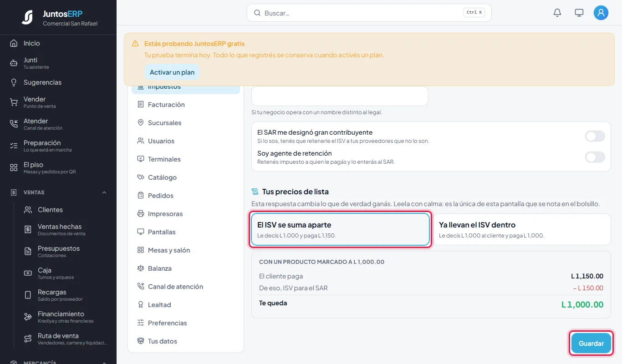Select 'El ISV se suma aparte' option
This screenshot has width=622, height=364.
(x=340, y=229)
